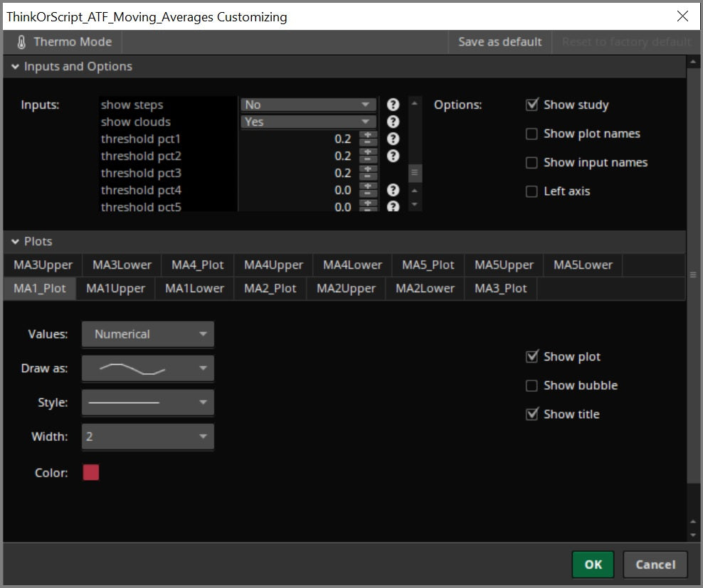Screen dimensions: 703x588
Task: Click Save as default button
Action: [500, 42]
